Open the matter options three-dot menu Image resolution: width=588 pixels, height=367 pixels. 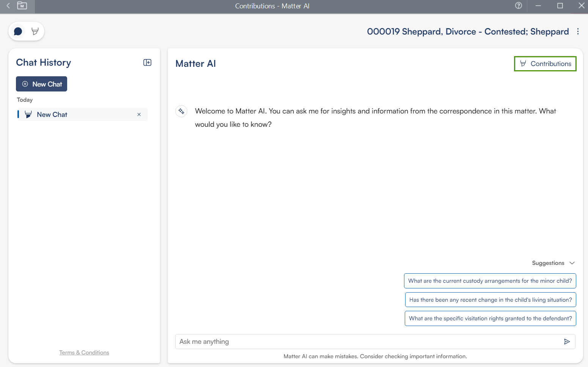click(578, 32)
